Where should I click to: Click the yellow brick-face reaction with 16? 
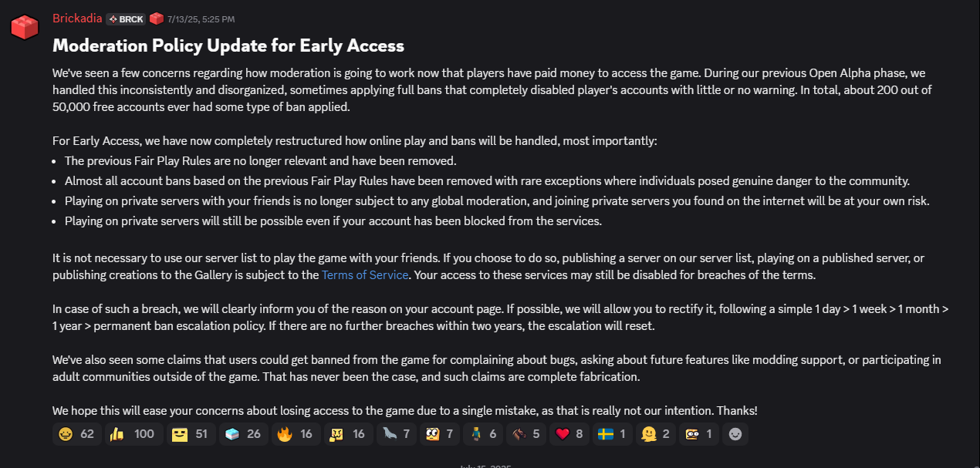coord(348,434)
